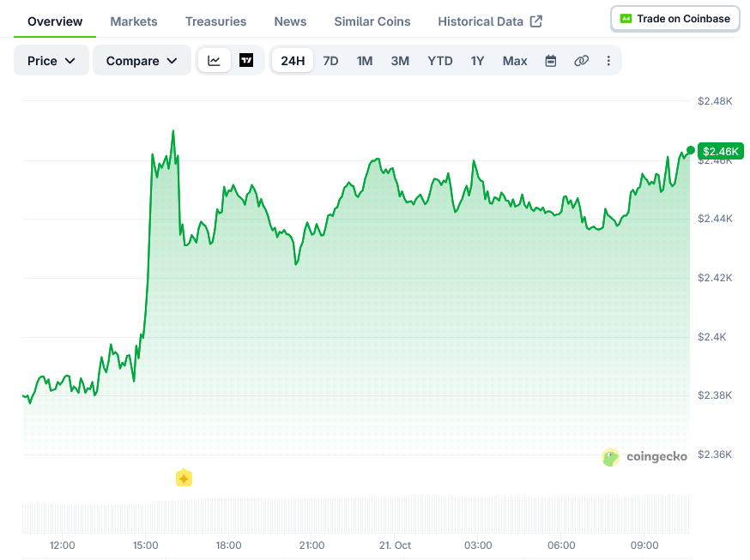
Task: Click the $2.38K axis label
Action: coord(715,395)
